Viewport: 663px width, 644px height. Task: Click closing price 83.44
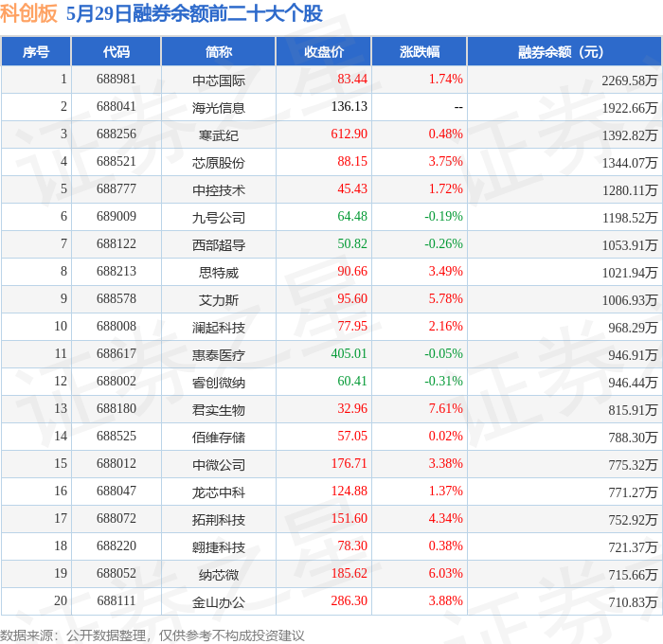click(x=352, y=79)
